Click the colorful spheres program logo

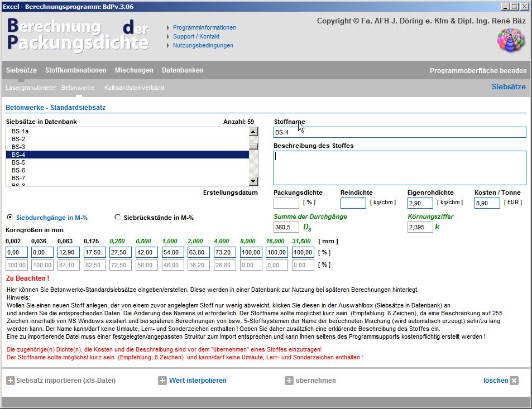511,40
